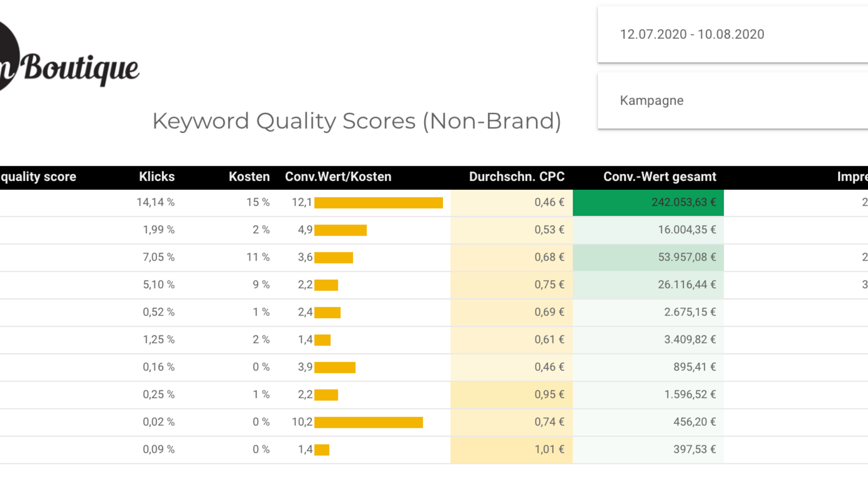Click the 0,02 % Klicks cell
Image resolution: width=868 pixels, height=488 pixels.
point(159,422)
